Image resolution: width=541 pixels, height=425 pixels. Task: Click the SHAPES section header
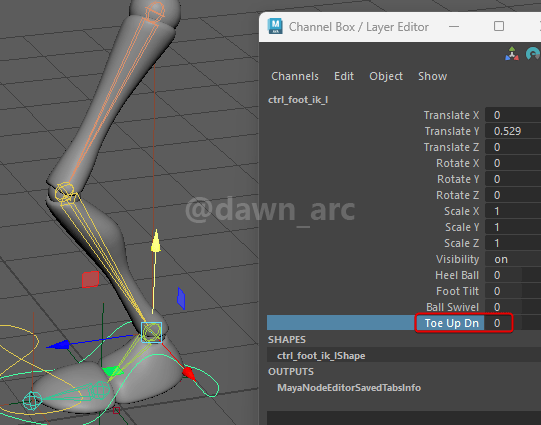coord(287,340)
